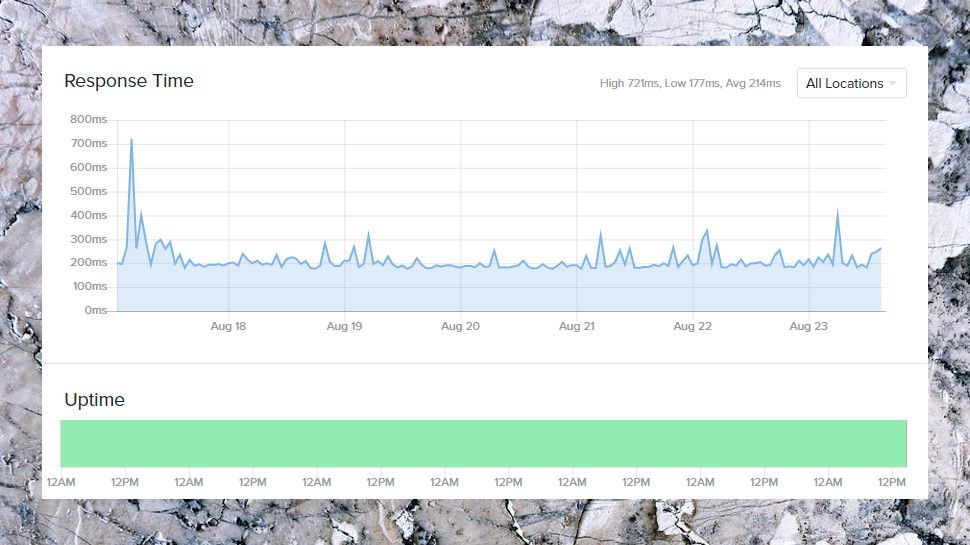Select the Aug 19 date label
This screenshot has width=970, height=545.
[x=345, y=326]
